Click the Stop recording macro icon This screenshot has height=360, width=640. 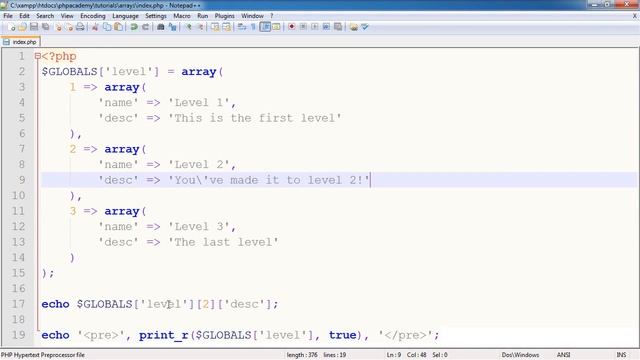click(303, 27)
